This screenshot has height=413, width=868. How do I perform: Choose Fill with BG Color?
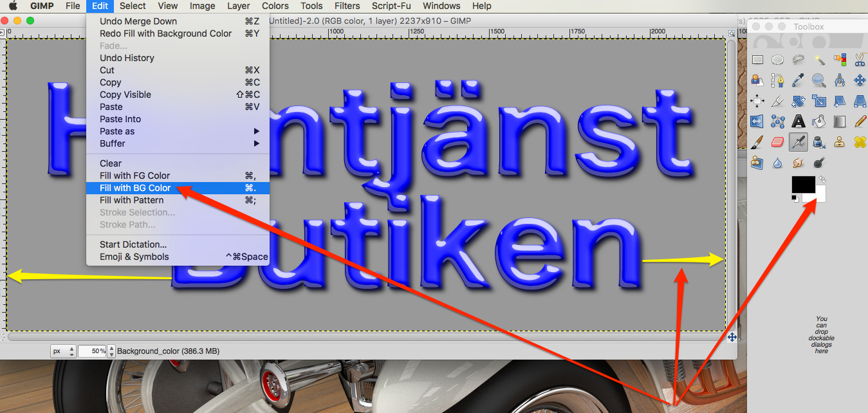[179, 188]
